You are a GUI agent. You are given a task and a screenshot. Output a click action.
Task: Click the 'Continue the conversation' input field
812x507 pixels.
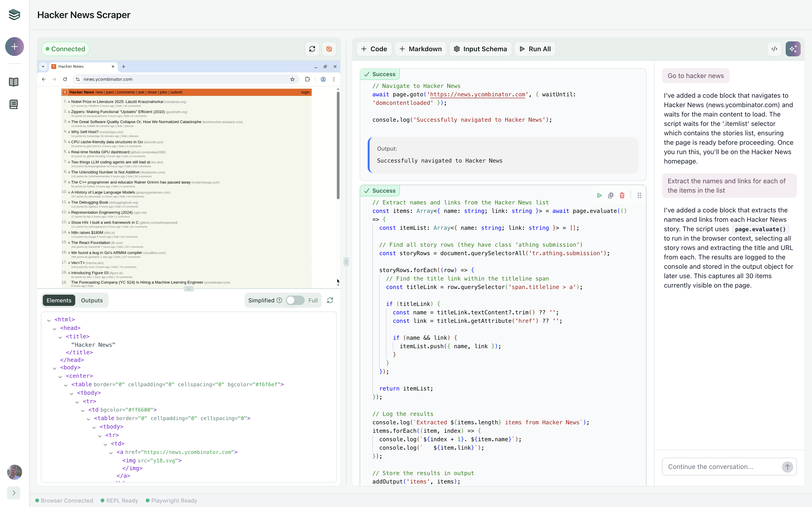[x=721, y=466]
